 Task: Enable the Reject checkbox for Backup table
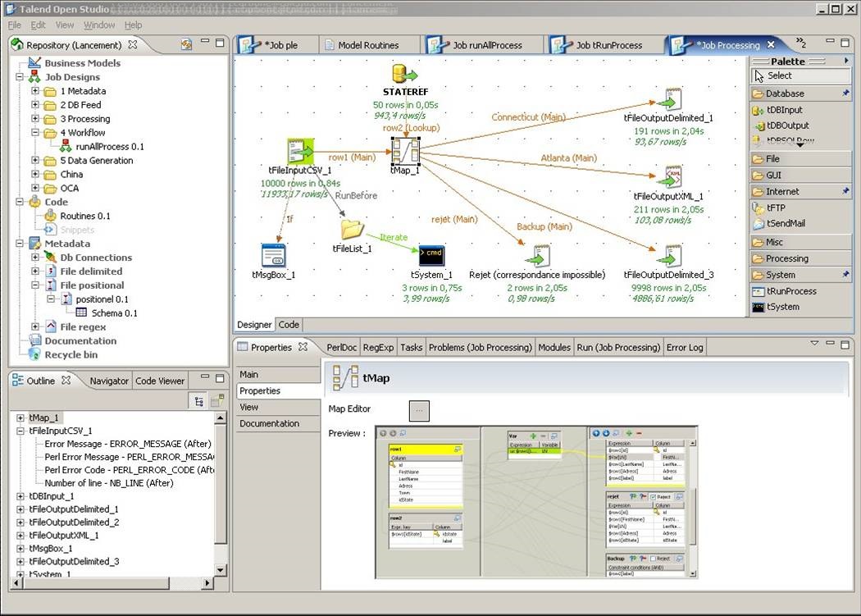tap(651, 559)
